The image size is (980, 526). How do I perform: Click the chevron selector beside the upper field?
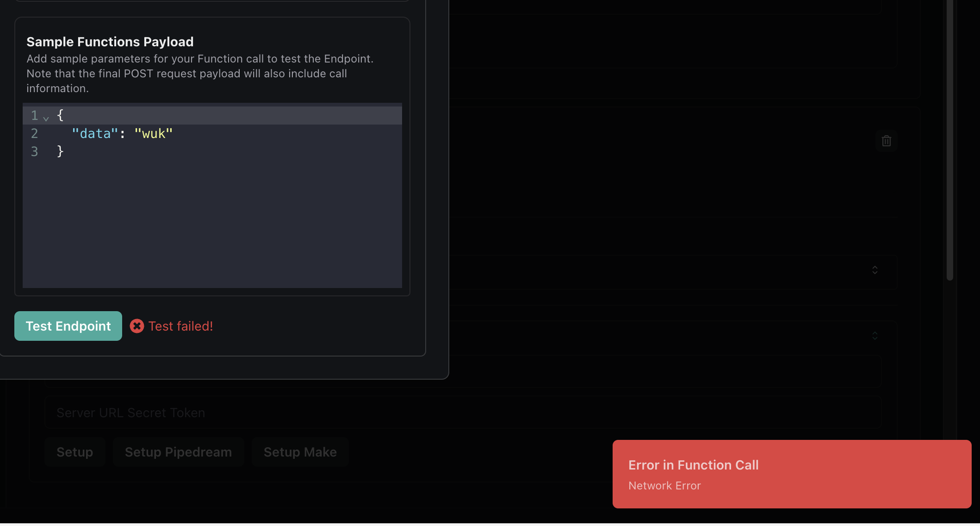pyautogui.click(x=875, y=270)
